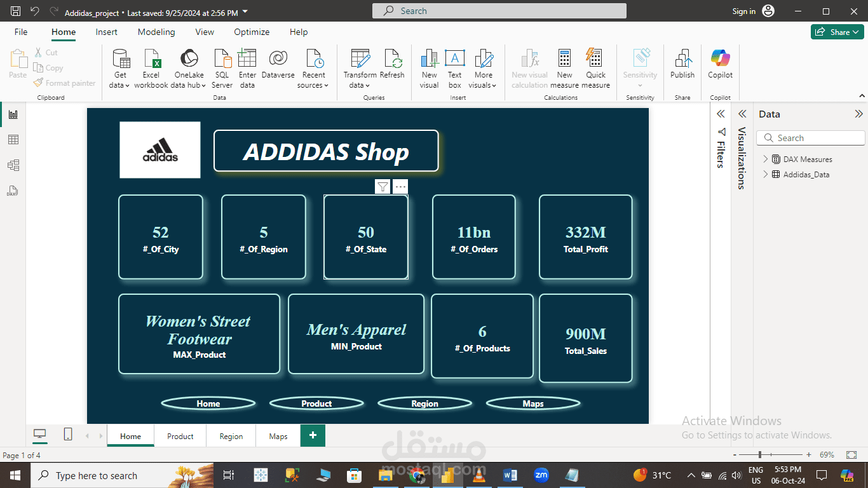Click the Region oval button on the dashboard
868x488 pixels.
[424, 403]
